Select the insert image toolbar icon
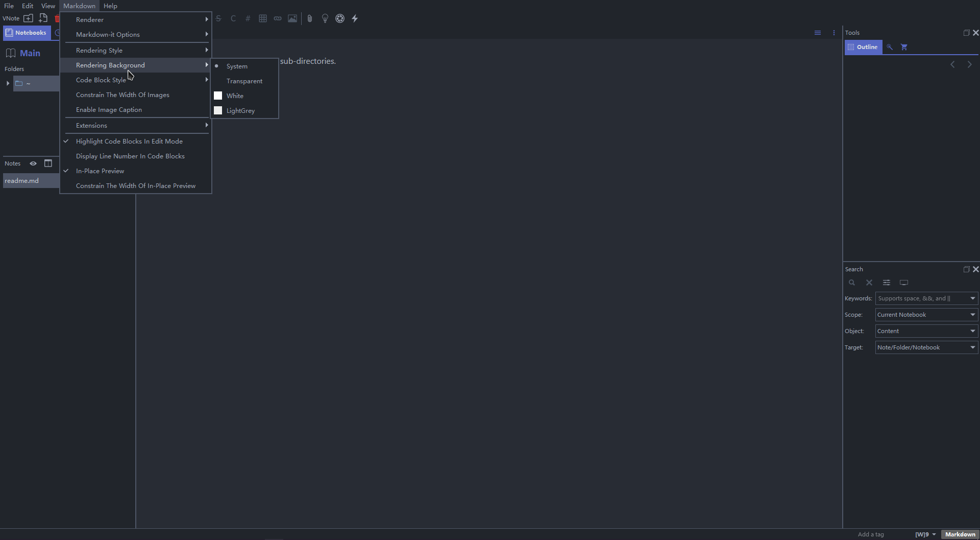 pos(292,18)
